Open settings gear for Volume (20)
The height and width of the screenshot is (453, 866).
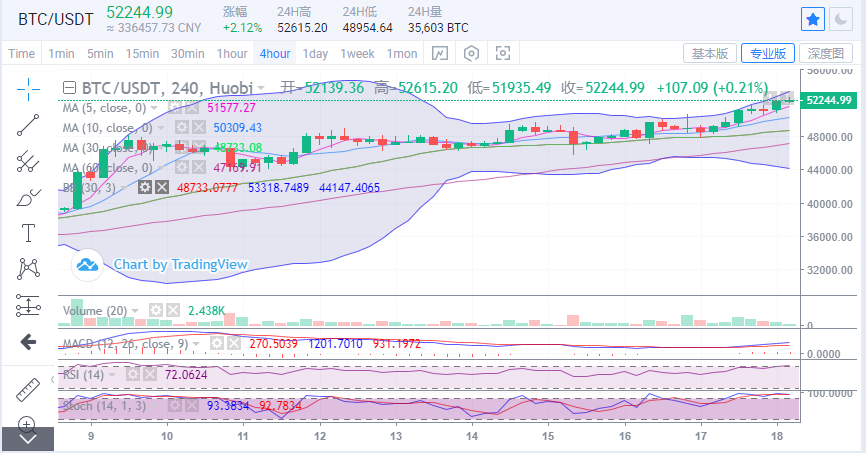(156, 310)
